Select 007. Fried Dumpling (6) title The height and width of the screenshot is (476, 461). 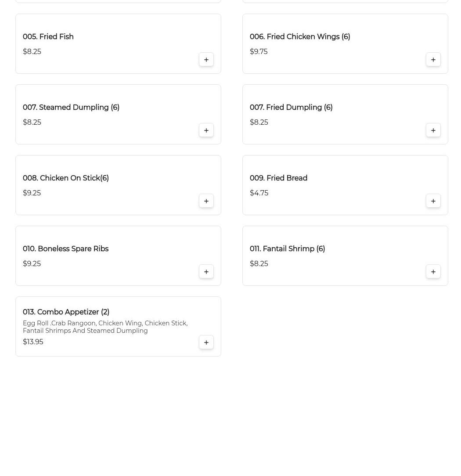(x=291, y=107)
